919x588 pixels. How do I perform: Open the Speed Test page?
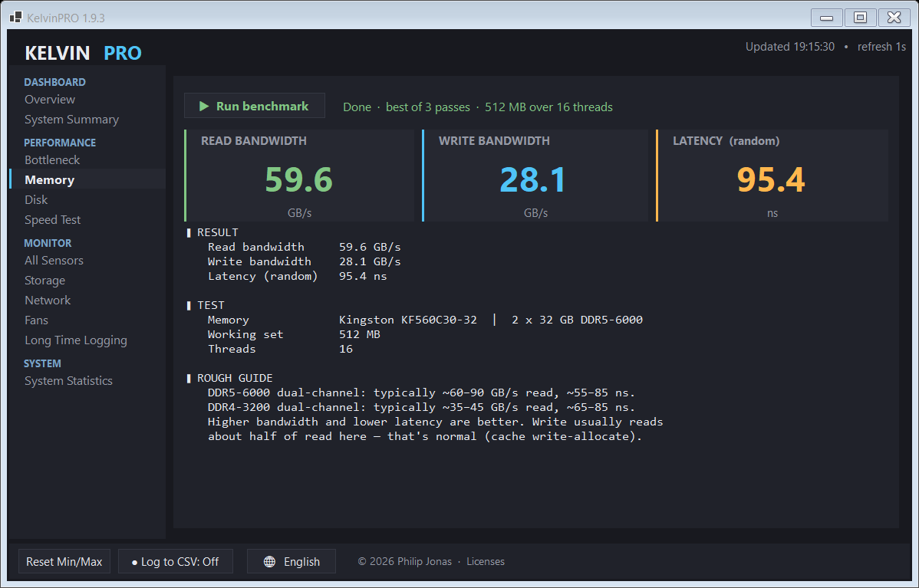point(52,219)
